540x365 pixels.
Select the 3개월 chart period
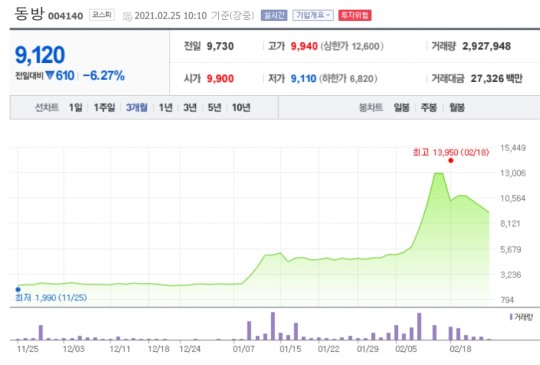pos(137,108)
